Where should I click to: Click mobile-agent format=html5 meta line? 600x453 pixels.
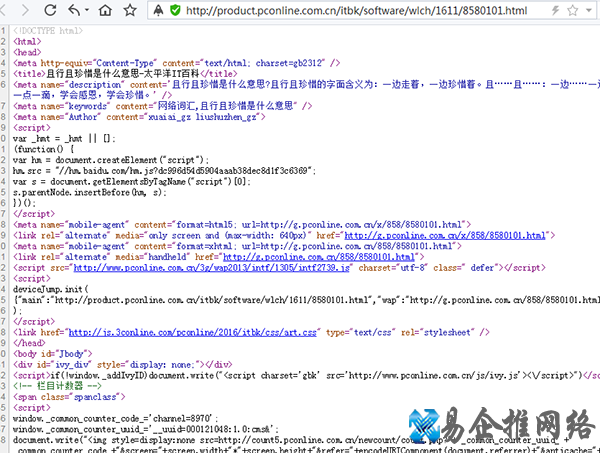point(242,225)
